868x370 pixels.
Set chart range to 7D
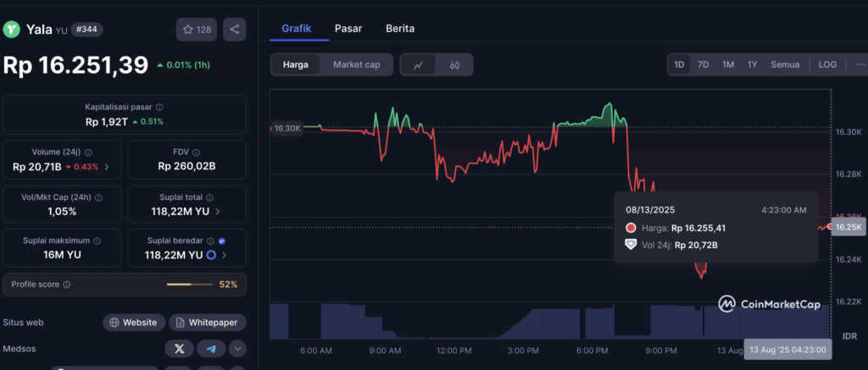pos(703,64)
